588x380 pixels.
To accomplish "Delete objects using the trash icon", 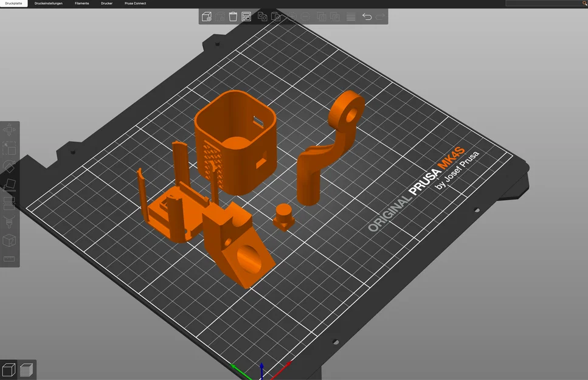I will click(232, 17).
